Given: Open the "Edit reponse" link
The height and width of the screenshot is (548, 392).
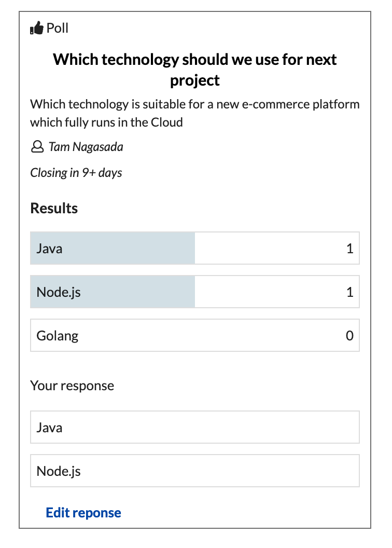Looking at the screenshot, I should 83,513.
